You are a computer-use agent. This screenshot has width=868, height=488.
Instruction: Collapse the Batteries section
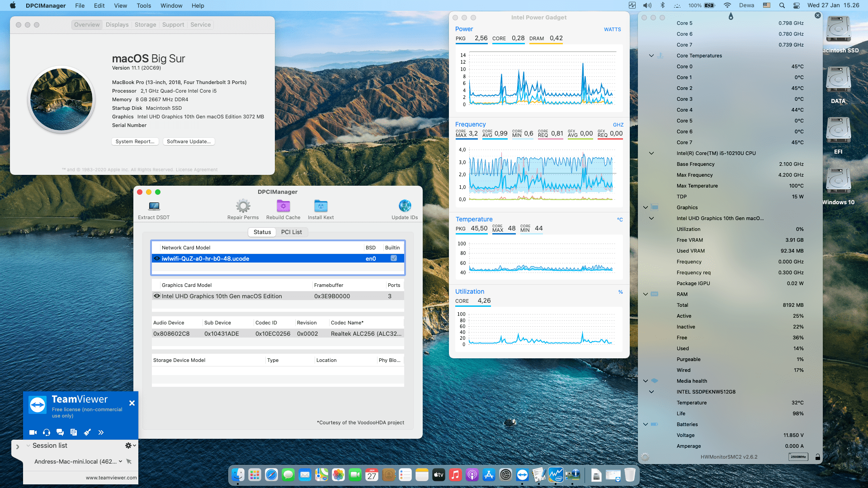pos(646,424)
